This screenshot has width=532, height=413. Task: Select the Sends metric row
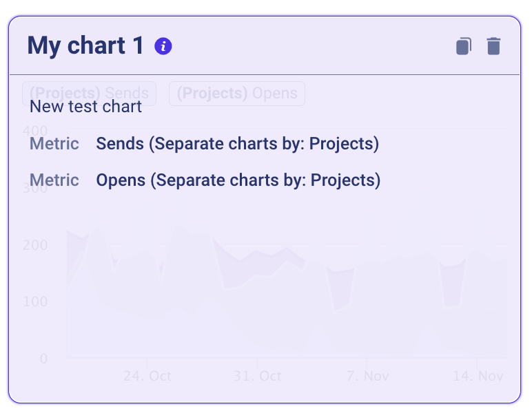click(204, 144)
